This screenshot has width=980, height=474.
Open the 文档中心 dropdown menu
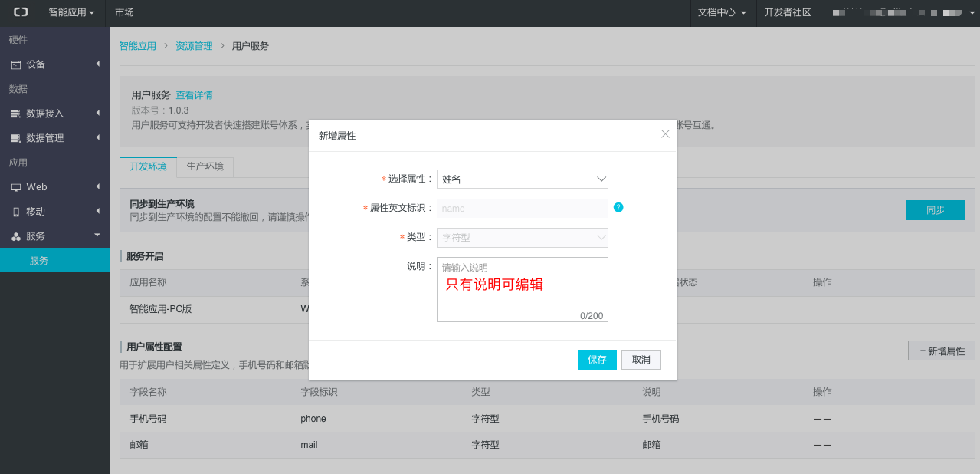[x=721, y=12]
